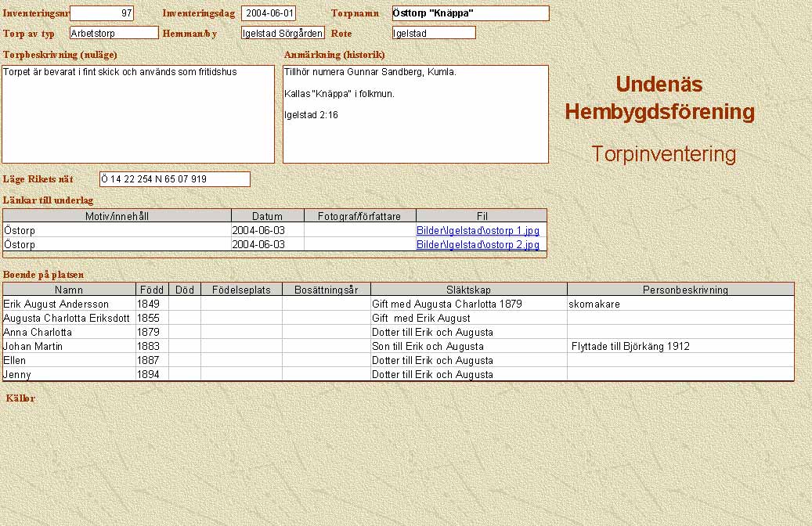Focus the Torp av typ field Arbetstorp

coord(114,33)
